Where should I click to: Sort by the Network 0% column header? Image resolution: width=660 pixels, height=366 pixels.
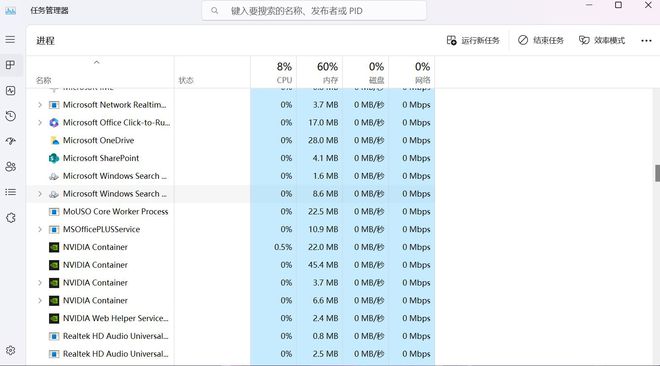tap(412, 72)
